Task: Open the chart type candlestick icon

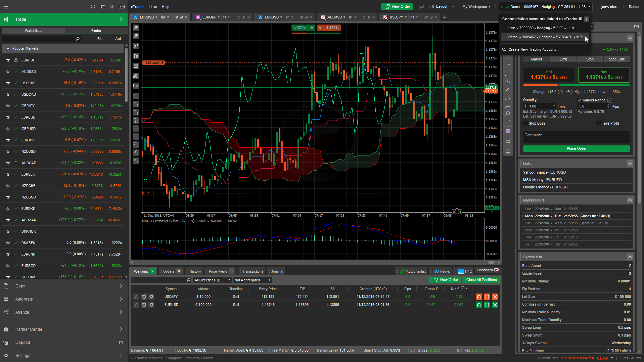Action: point(136,46)
